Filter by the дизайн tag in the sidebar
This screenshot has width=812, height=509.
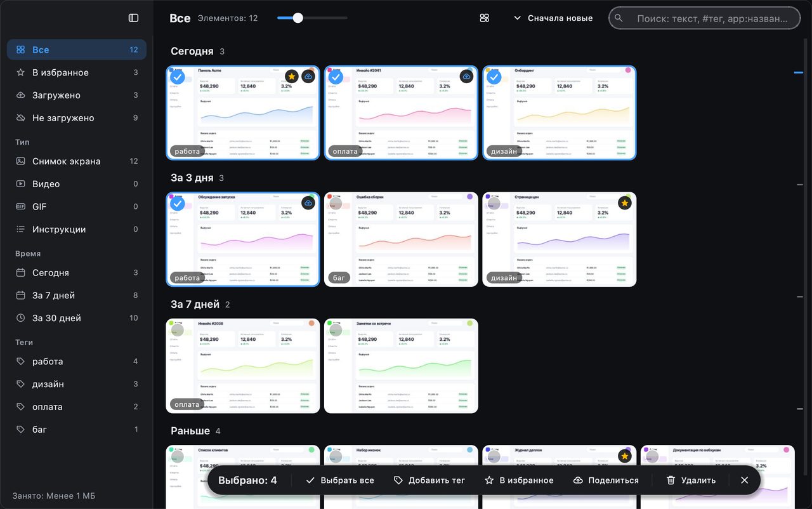click(x=77, y=384)
